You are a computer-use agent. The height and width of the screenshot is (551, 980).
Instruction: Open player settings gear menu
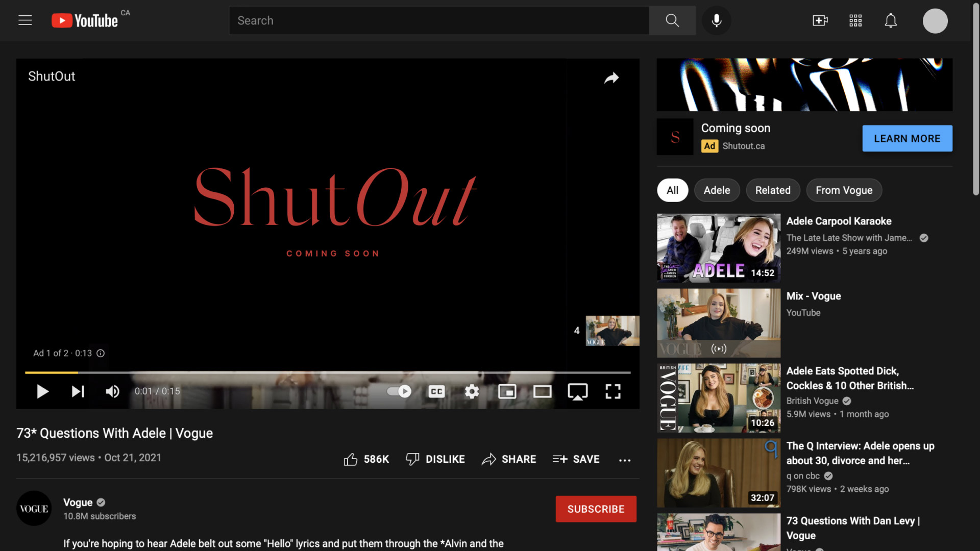point(472,391)
